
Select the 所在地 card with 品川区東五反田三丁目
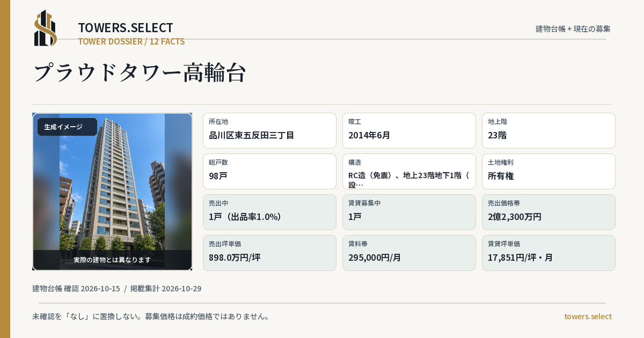269,130
